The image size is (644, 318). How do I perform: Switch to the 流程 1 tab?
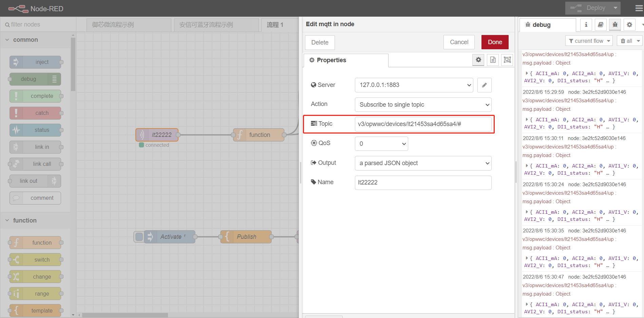point(275,25)
